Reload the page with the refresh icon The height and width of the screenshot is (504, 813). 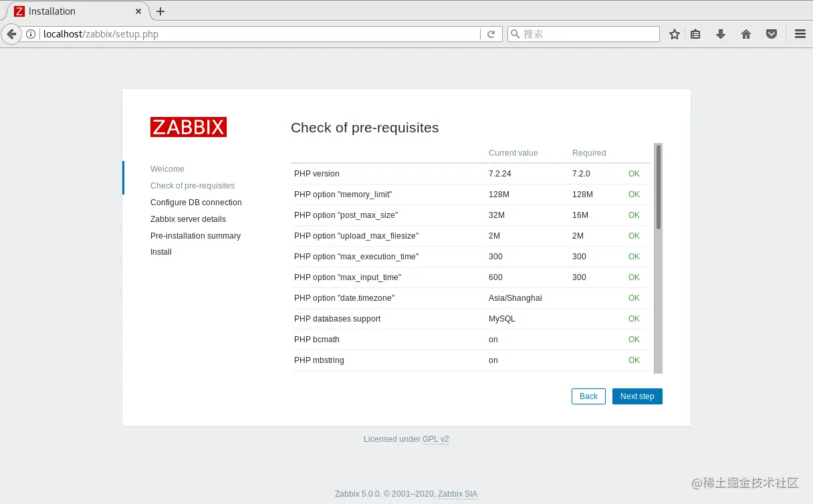click(x=491, y=34)
